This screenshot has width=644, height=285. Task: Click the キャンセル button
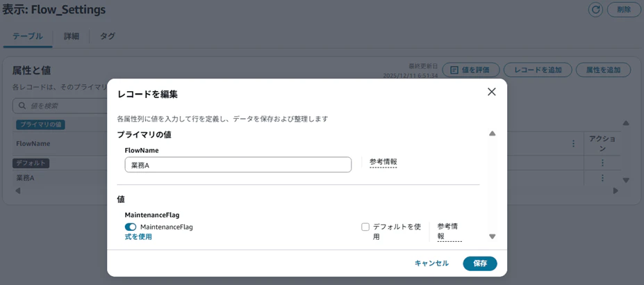431,263
